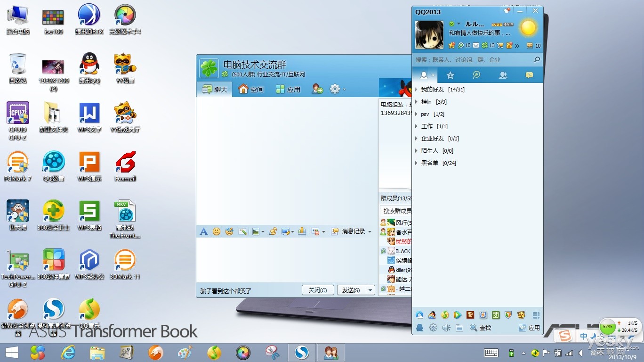
Task: Switch to Qzone star tab in QQ panel
Action: [x=450, y=75]
